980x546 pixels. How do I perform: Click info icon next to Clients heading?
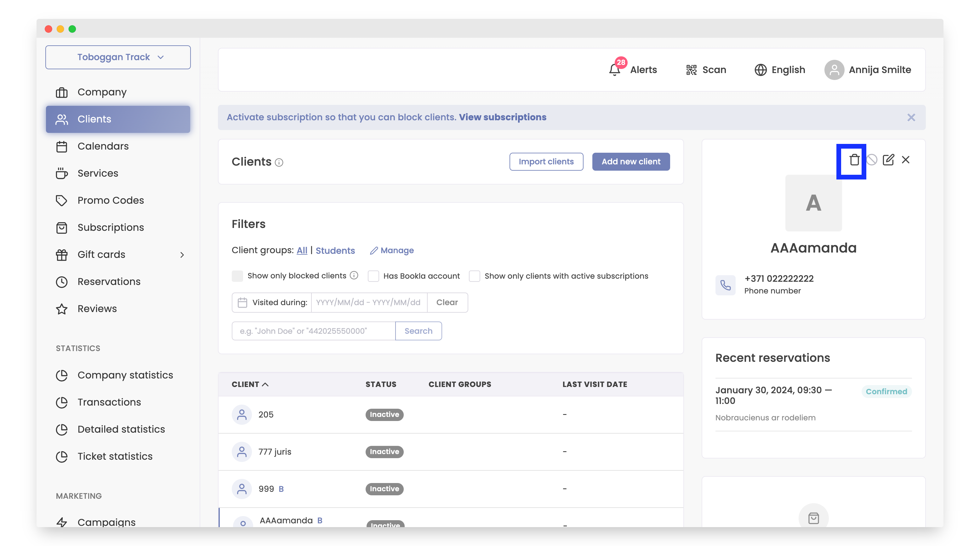pos(279,163)
